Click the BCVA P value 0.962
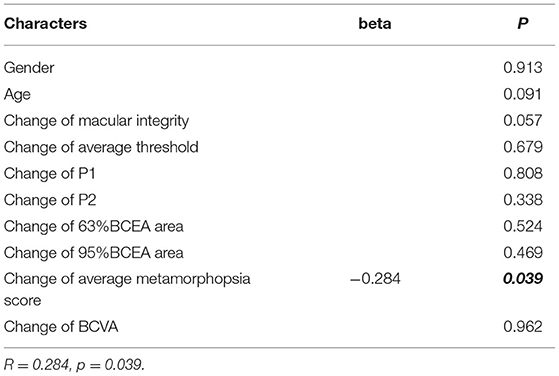Viewport: 559px width, 376px height. pyautogui.click(x=523, y=326)
